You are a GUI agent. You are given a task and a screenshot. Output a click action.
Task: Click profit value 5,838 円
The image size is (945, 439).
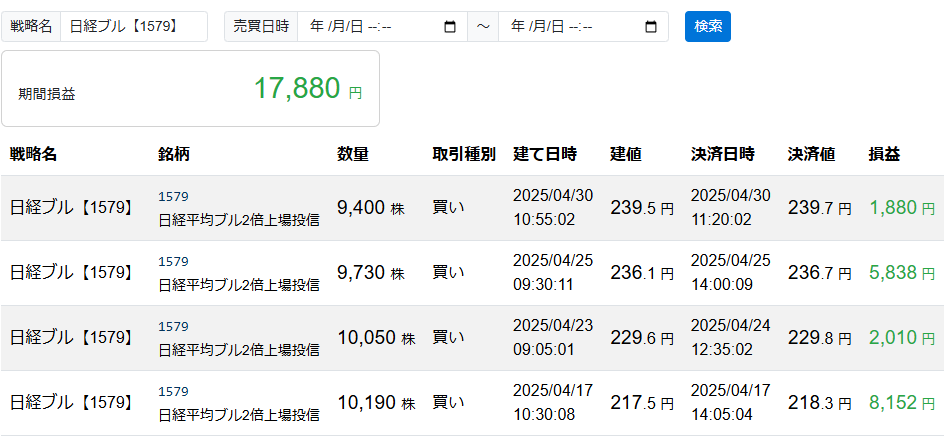pos(902,273)
